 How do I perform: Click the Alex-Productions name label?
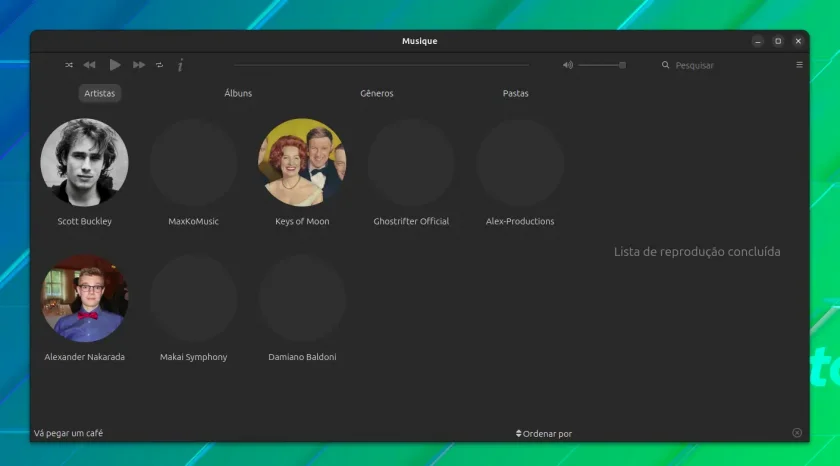click(x=520, y=221)
